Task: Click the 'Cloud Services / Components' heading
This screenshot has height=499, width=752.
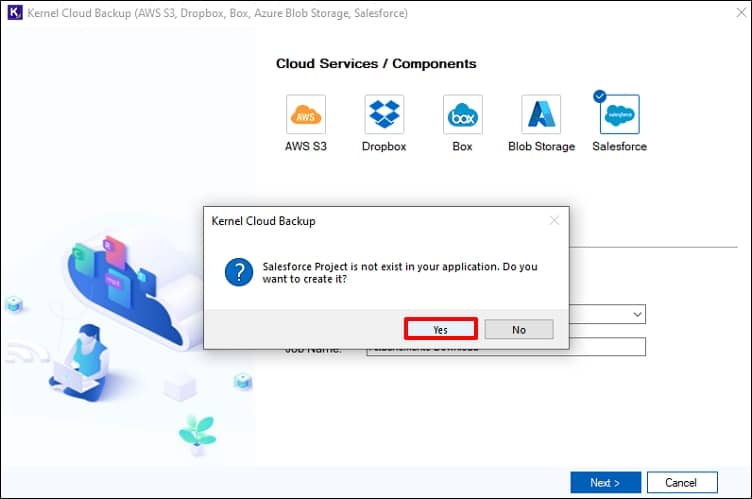Action: pyautogui.click(x=376, y=64)
